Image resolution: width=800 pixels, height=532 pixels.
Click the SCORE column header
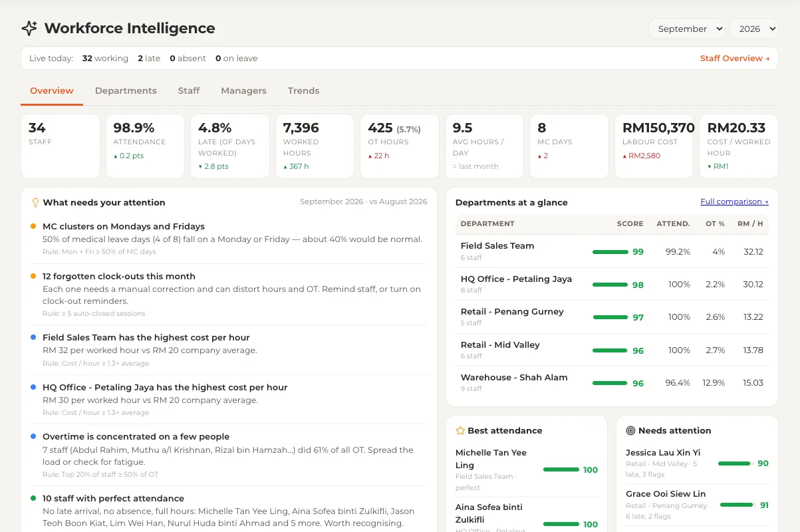pyautogui.click(x=630, y=224)
